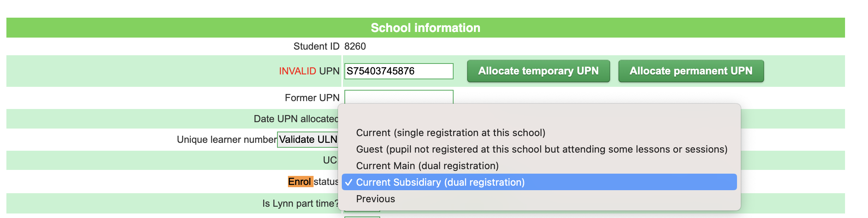This screenshot has width=868, height=218.
Task: Click inside the UPN input field
Action: (398, 71)
